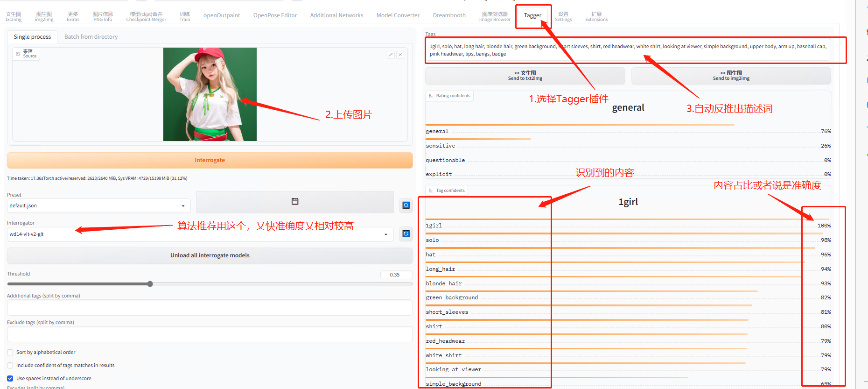868x389 pixels.
Task: Refresh the Interrogator list with blue icon
Action: click(406, 233)
